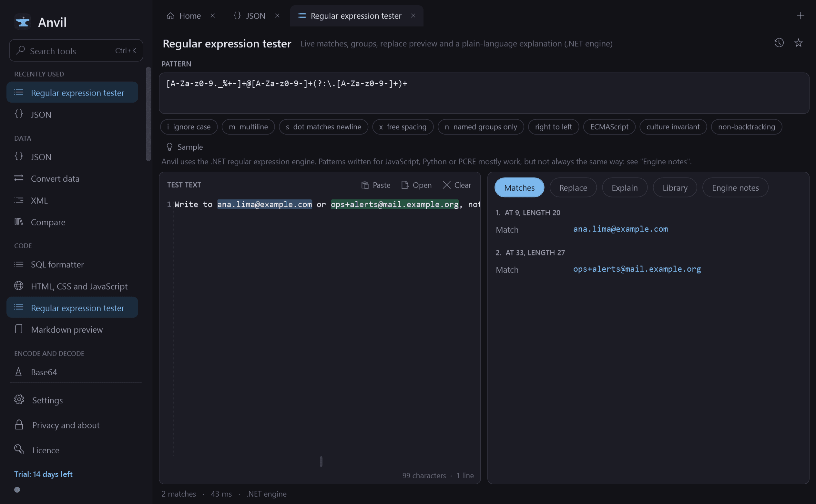This screenshot has width=816, height=504.
Task: Switch to the Explain tab
Action: [x=625, y=188]
